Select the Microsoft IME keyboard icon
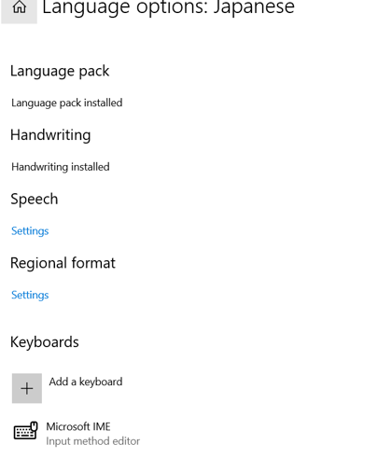392x457 pixels. (26, 431)
